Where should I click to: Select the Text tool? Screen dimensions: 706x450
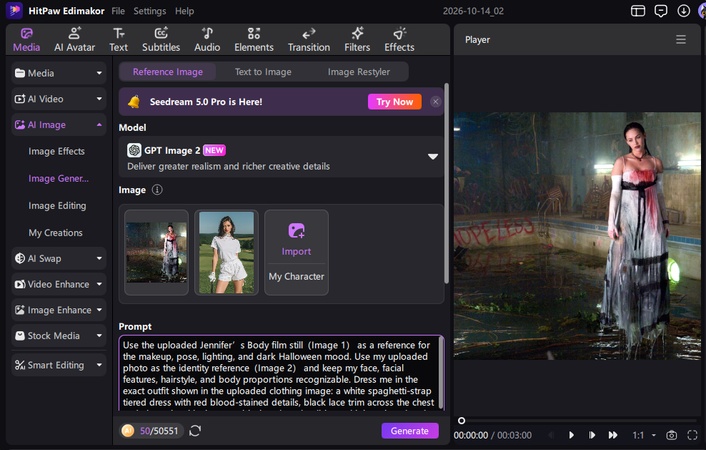(118, 40)
